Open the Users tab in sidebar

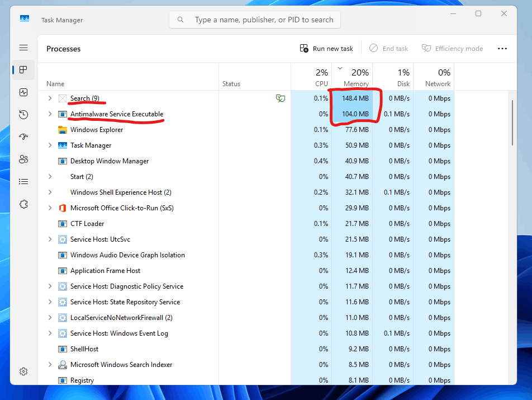point(23,159)
